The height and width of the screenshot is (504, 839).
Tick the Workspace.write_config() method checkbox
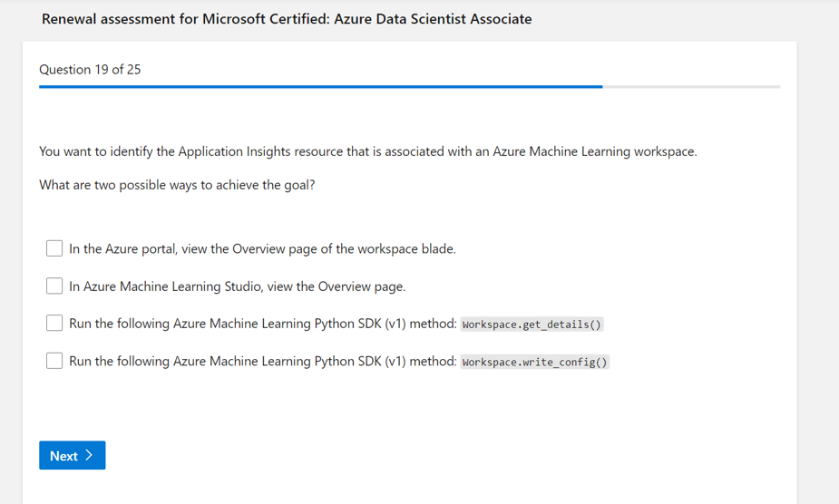click(x=54, y=361)
